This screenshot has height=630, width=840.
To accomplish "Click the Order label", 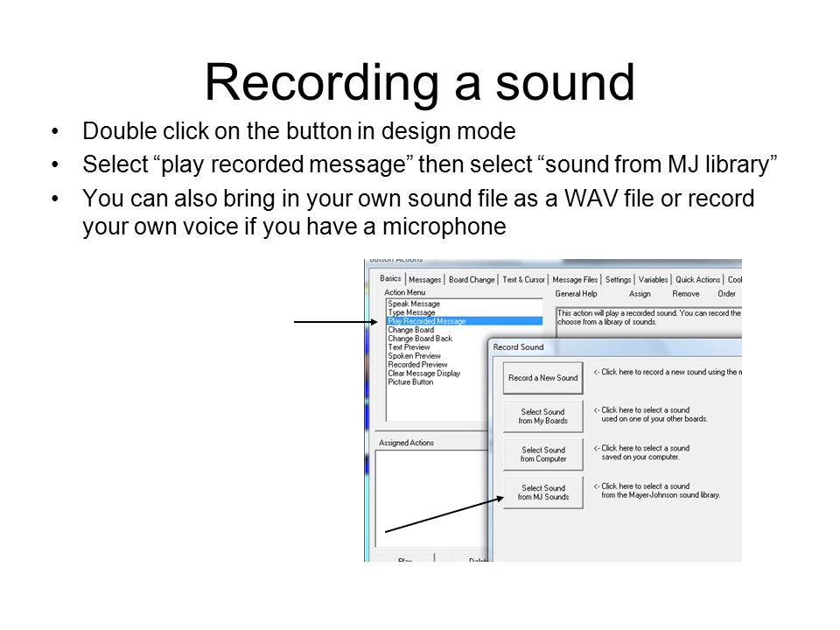I will click(x=726, y=294).
